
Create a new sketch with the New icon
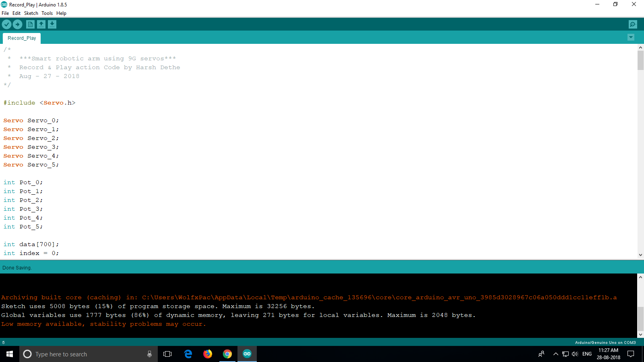tap(30, 24)
